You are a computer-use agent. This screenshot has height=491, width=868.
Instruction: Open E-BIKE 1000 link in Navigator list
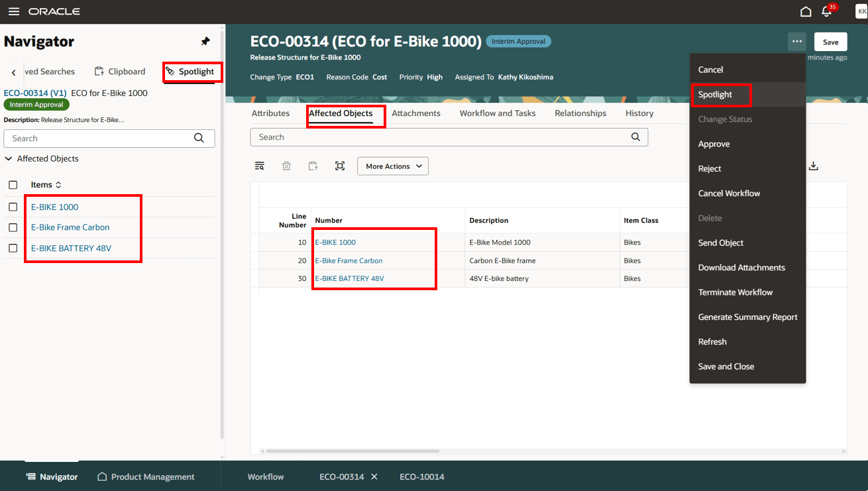pyautogui.click(x=55, y=207)
